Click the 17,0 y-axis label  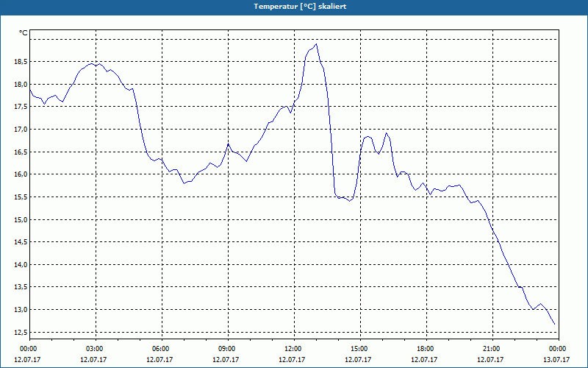(21, 130)
